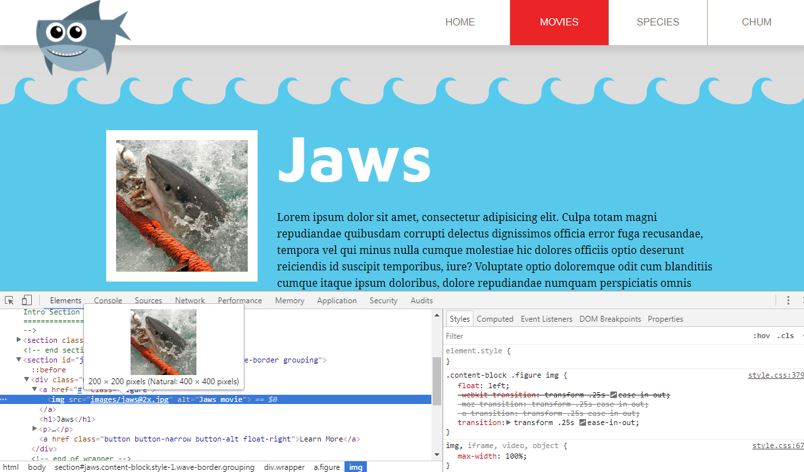Toggle the :hov element state panel
804x472 pixels.
(x=762, y=336)
